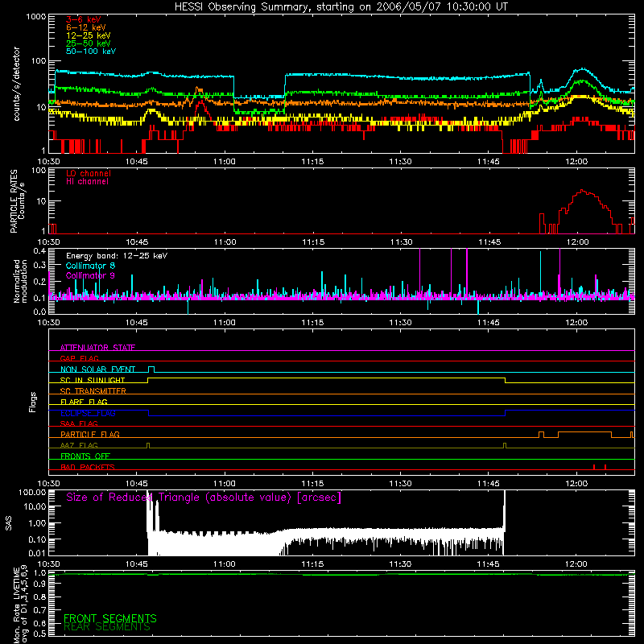Select the 'HI channel' legend label
Viewport: 644px width, 644px height.
(87, 182)
